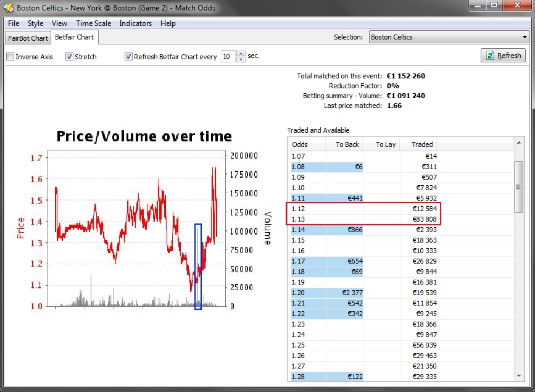Click the betting summary volume €1 091 240
The image size is (535, 392).
[x=405, y=96]
